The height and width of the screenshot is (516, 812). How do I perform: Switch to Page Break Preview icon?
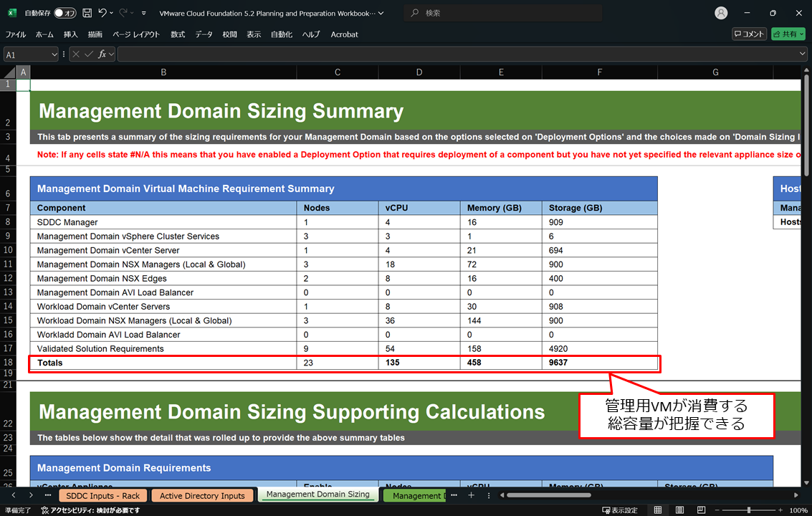point(701,510)
